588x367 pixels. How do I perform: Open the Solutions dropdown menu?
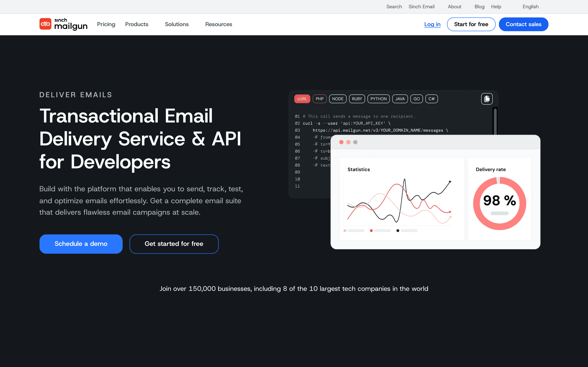coord(177,24)
